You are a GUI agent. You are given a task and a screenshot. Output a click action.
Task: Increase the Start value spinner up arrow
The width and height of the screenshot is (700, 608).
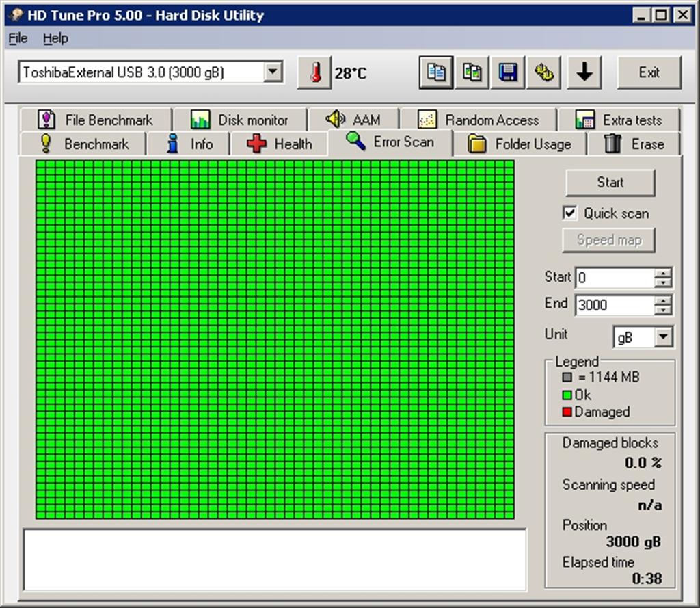pyautogui.click(x=663, y=273)
